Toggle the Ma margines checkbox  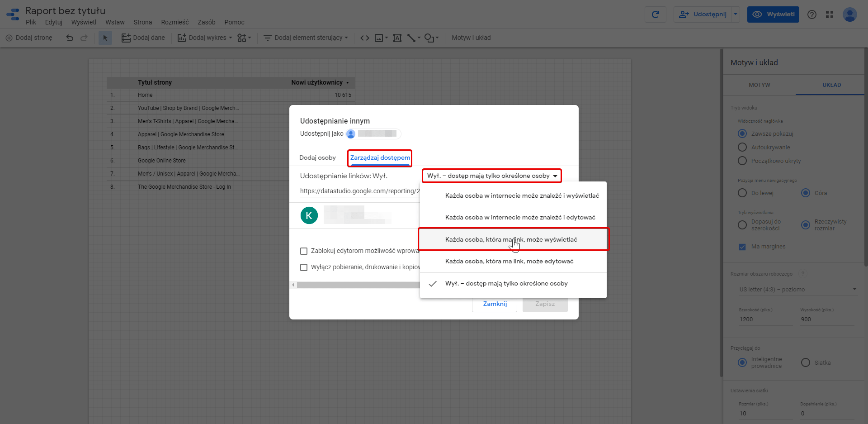click(x=742, y=247)
